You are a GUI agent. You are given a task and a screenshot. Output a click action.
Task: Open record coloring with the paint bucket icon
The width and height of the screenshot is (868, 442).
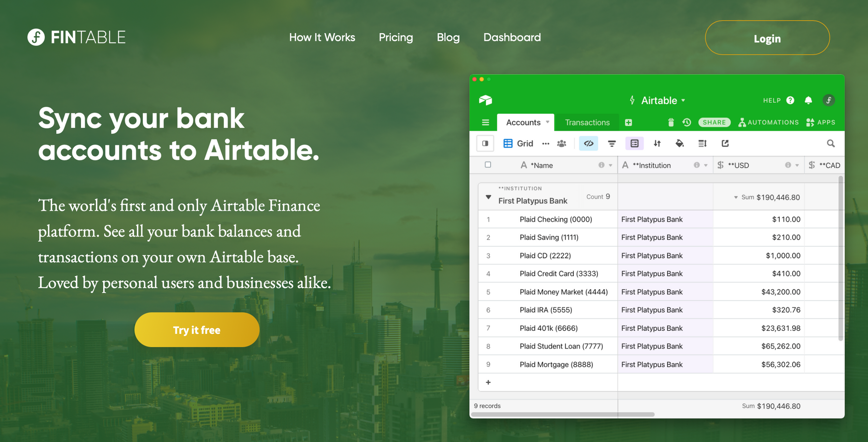[679, 143]
